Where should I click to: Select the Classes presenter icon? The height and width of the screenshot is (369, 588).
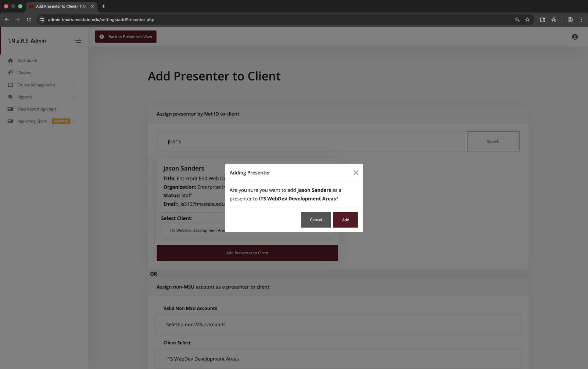tap(11, 72)
